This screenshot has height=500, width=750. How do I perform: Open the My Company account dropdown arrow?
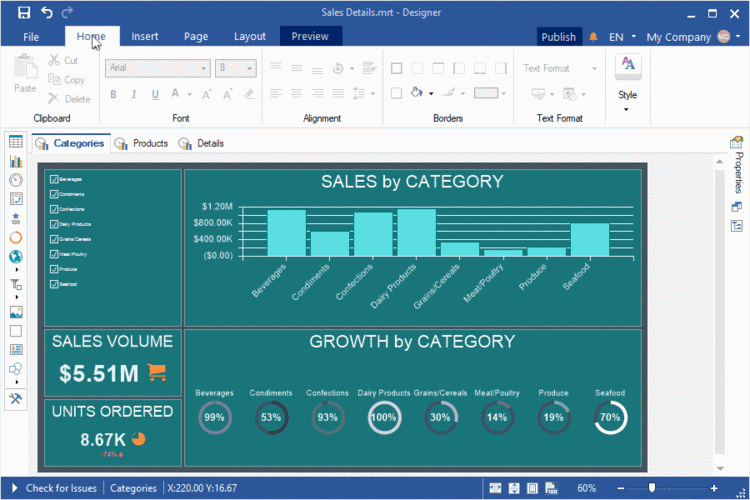[x=738, y=37]
